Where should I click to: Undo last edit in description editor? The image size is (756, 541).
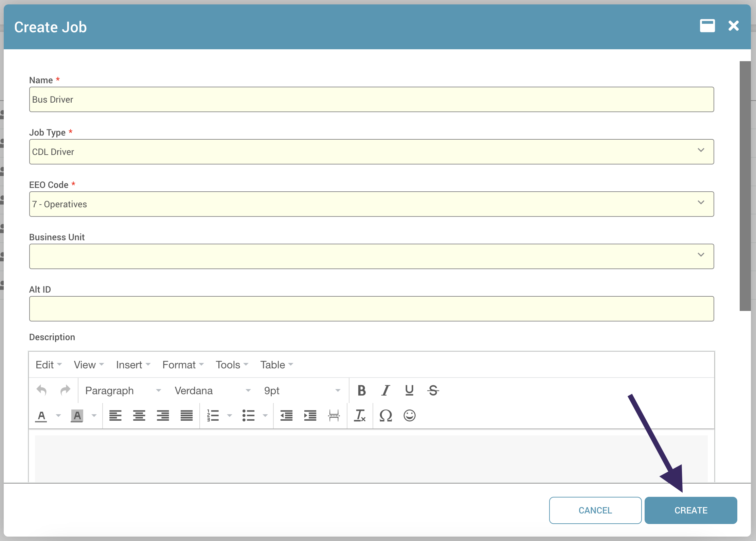click(x=42, y=390)
